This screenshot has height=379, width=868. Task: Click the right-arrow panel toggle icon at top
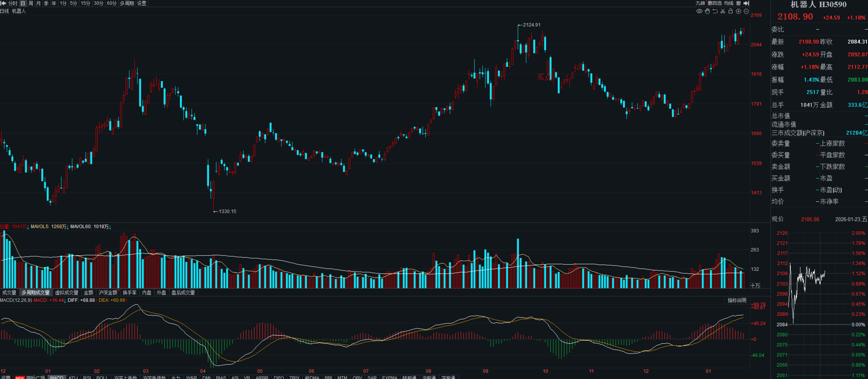click(746, 3)
